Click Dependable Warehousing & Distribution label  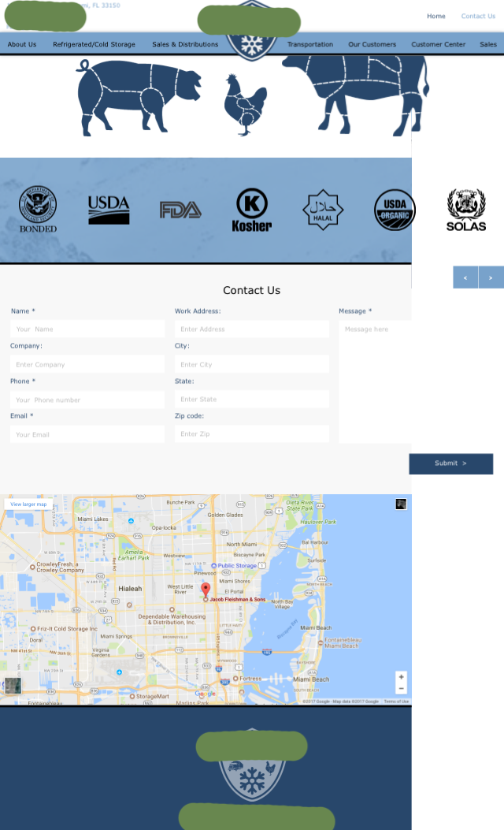click(x=172, y=620)
